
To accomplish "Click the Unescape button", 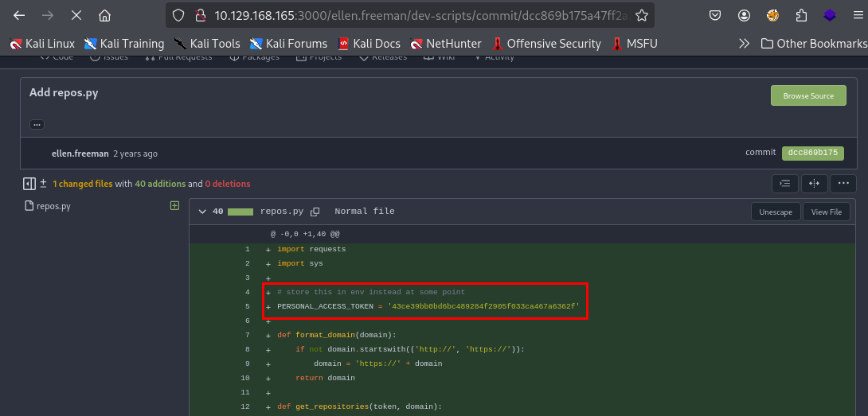I will tap(775, 212).
